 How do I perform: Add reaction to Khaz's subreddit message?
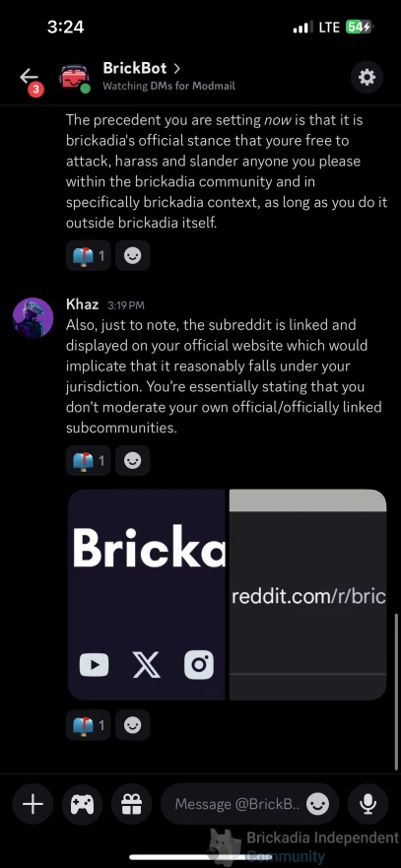[x=132, y=460]
